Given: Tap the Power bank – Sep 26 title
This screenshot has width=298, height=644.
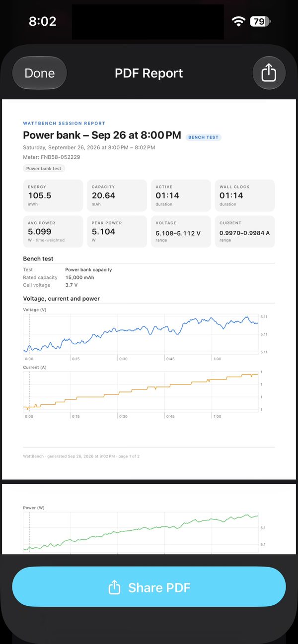Looking at the screenshot, I should [x=102, y=135].
